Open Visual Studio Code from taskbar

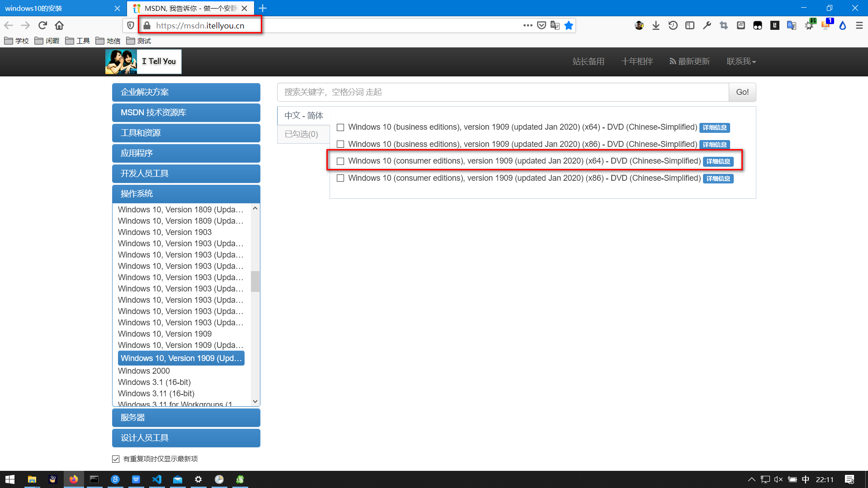point(157,479)
